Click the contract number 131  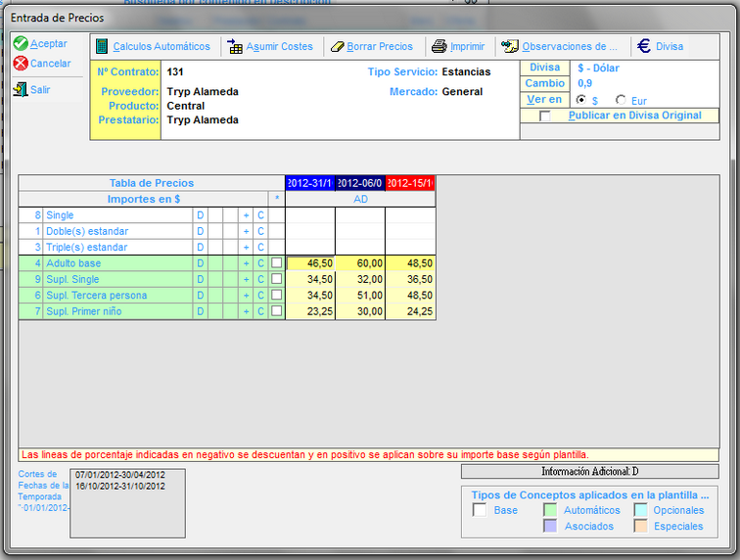[174, 72]
